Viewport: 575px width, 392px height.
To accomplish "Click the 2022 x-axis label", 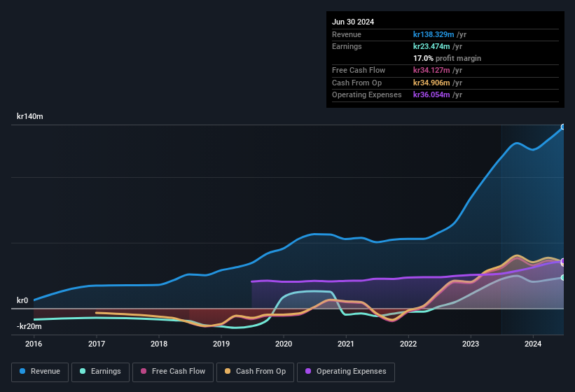I will tap(408, 344).
